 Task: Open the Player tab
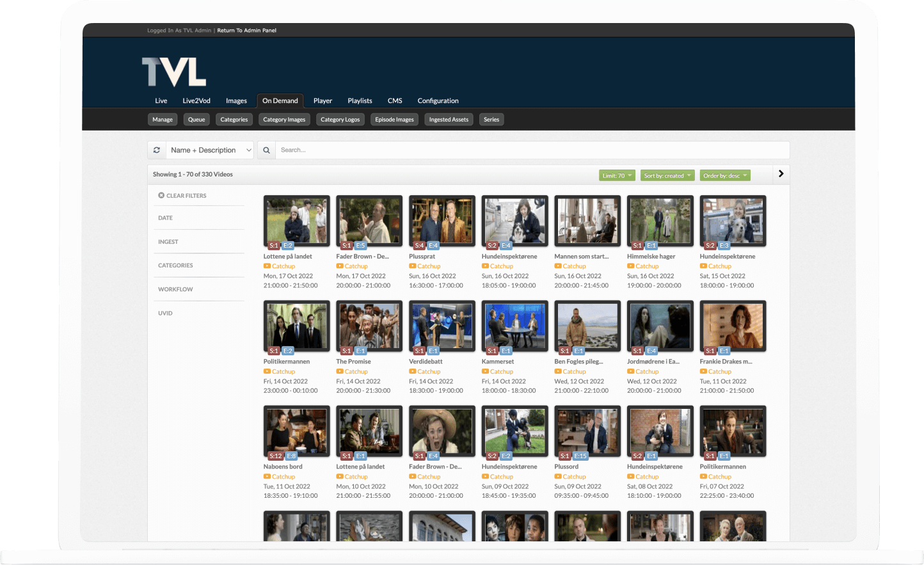tap(323, 101)
